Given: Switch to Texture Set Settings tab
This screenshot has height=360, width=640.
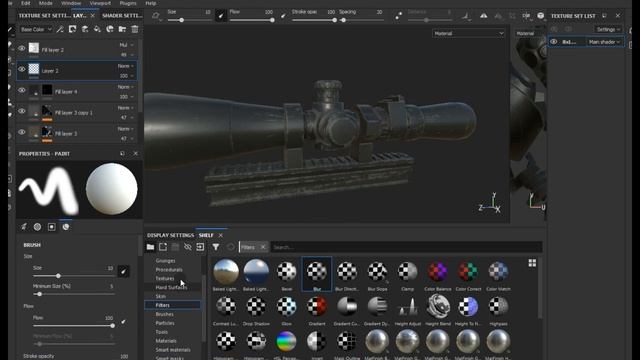Looking at the screenshot, I should (45, 16).
